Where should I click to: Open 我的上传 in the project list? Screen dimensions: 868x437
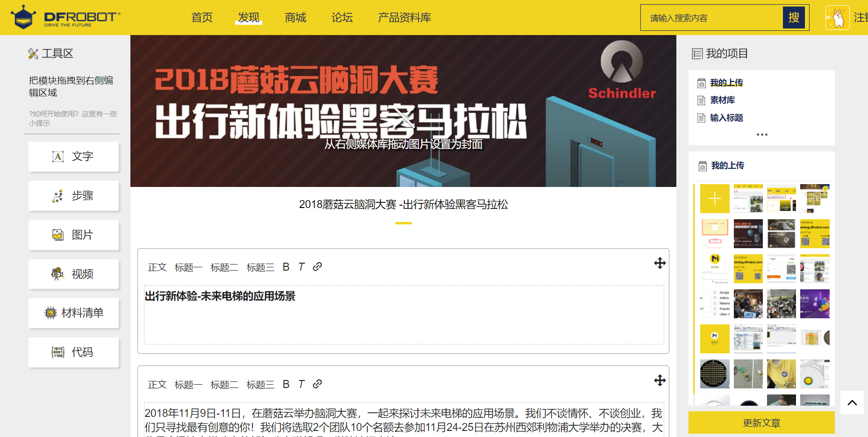726,83
